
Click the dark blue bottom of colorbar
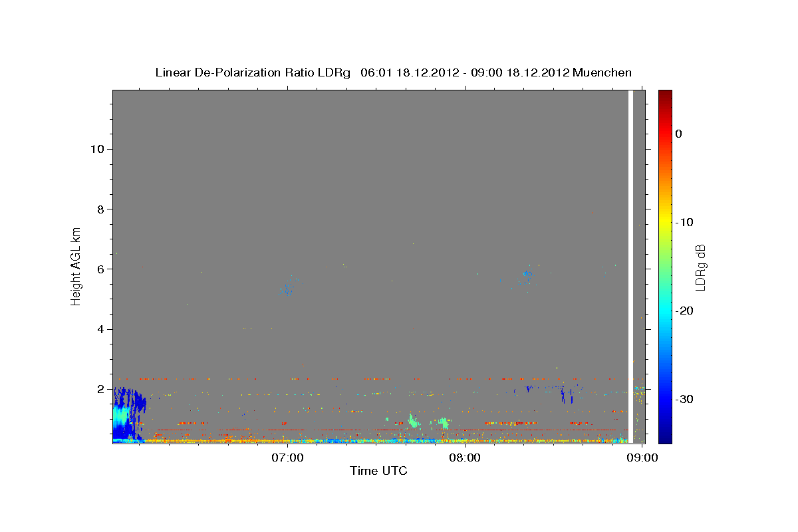[665, 436]
